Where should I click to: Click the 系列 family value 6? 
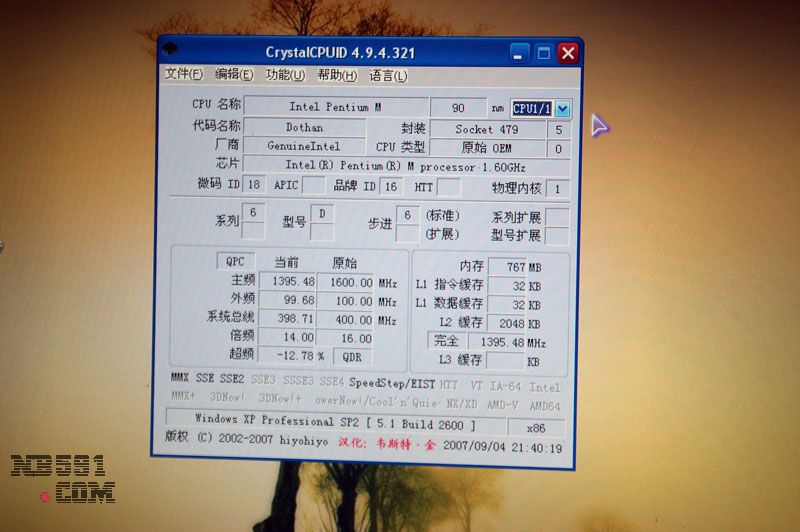click(x=253, y=212)
